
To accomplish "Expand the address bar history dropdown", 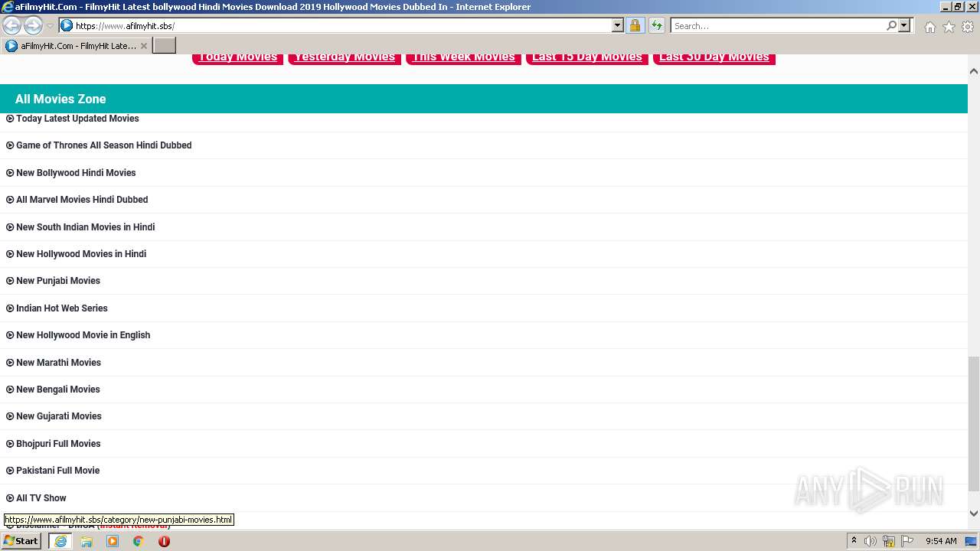I will (618, 26).
